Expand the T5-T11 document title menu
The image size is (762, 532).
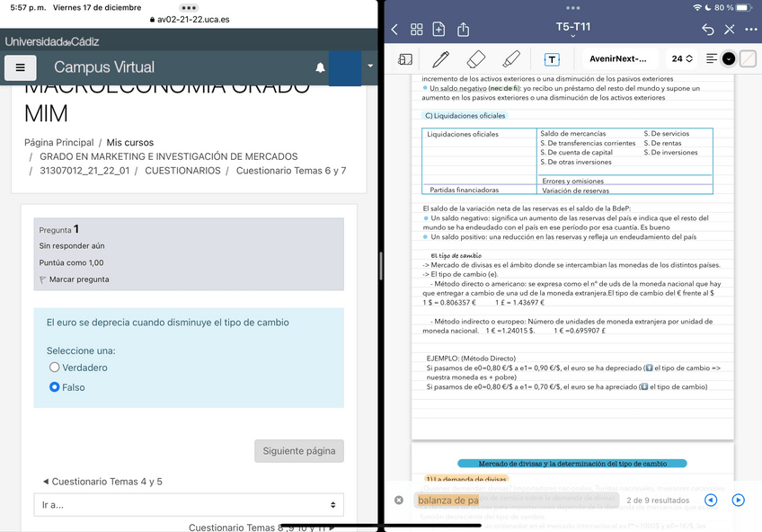click(x=573, y=29)
